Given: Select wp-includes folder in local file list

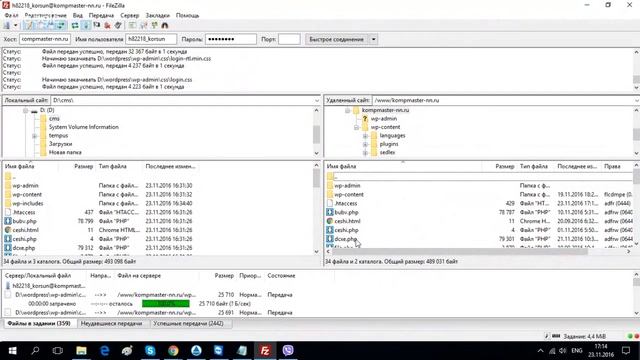Looking at the screenshot, I should pyautogui.click(x=27, y=203).
